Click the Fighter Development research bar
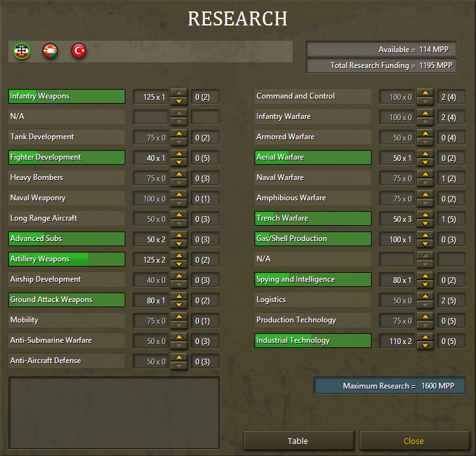 (67, 158)
